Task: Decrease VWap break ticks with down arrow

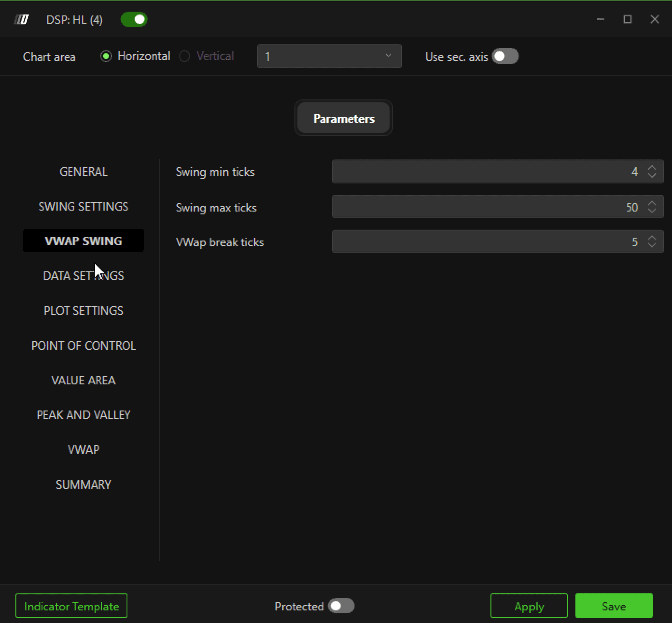Action: tap(651, 245)
